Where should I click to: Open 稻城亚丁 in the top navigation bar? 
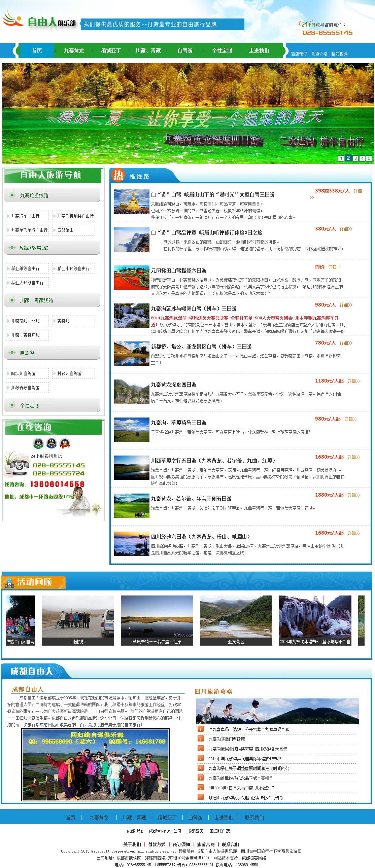[x=111, y=50]
